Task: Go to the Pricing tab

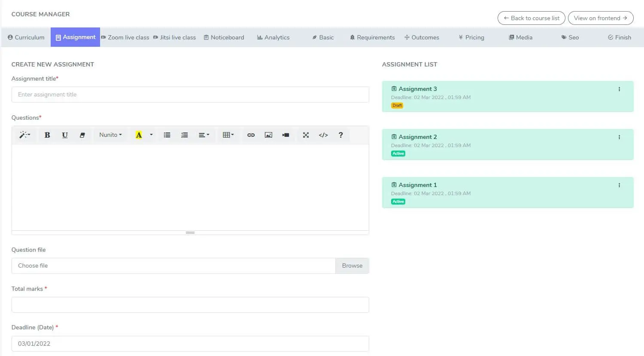Action: tap(471, 37)
